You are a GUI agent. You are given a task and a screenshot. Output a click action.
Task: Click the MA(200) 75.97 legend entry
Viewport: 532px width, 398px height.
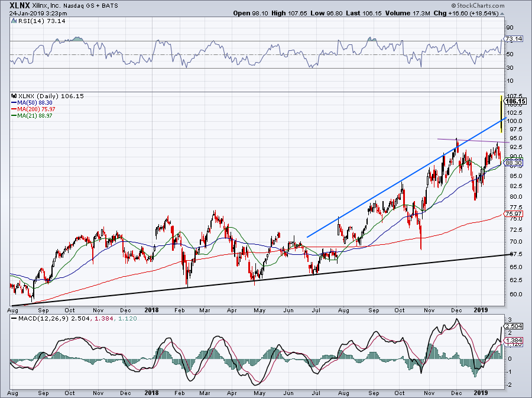[33, 109]
